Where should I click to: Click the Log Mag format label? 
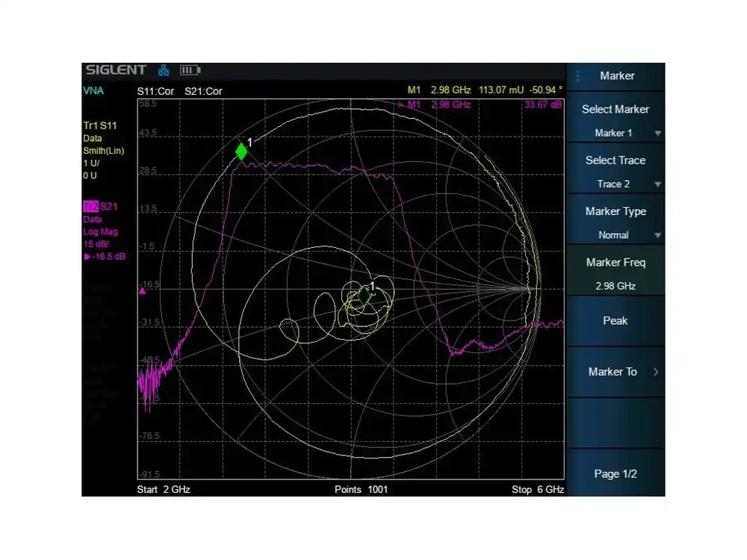tap(100, 232)
